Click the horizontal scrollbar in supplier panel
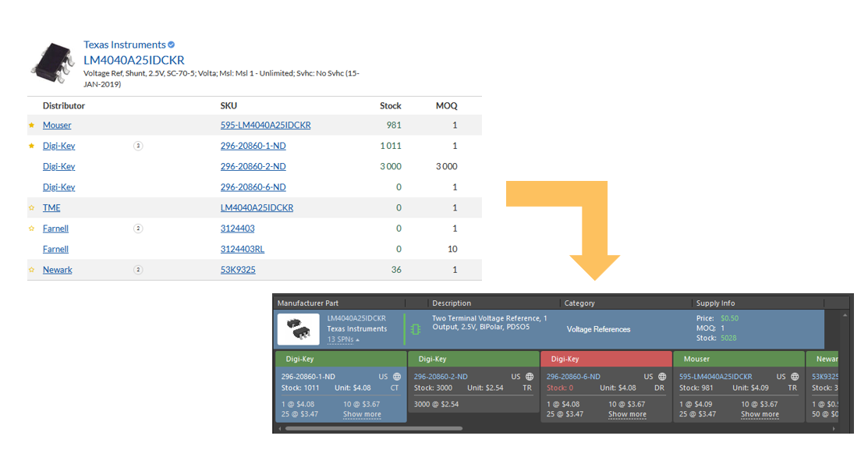 click(x=373, y=428)
